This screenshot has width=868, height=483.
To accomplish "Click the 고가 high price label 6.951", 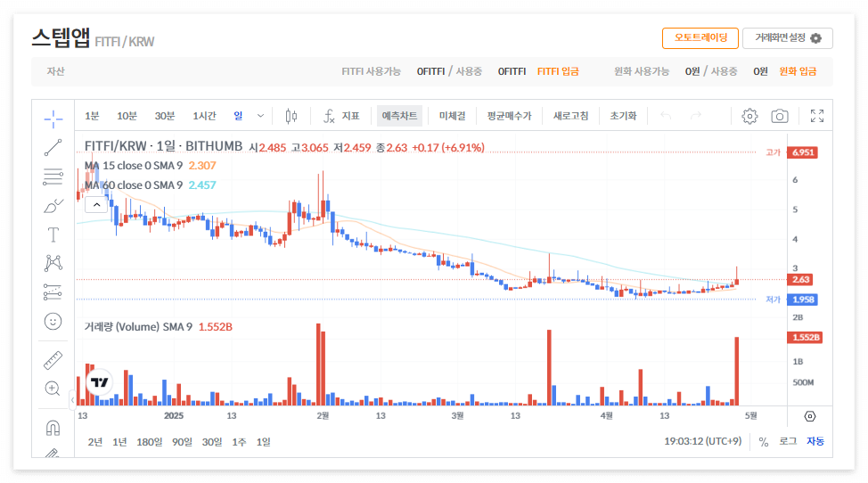I will click(803, 152).
